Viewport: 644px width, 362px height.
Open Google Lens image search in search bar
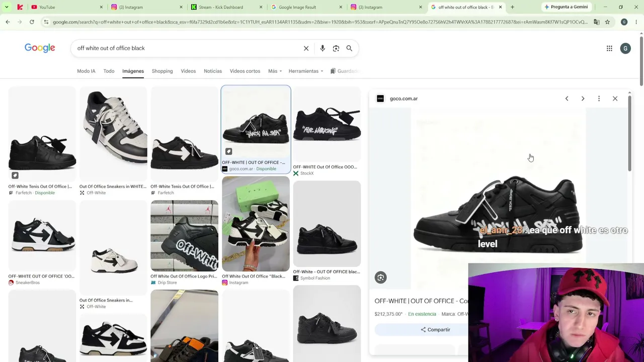(336, 48)
